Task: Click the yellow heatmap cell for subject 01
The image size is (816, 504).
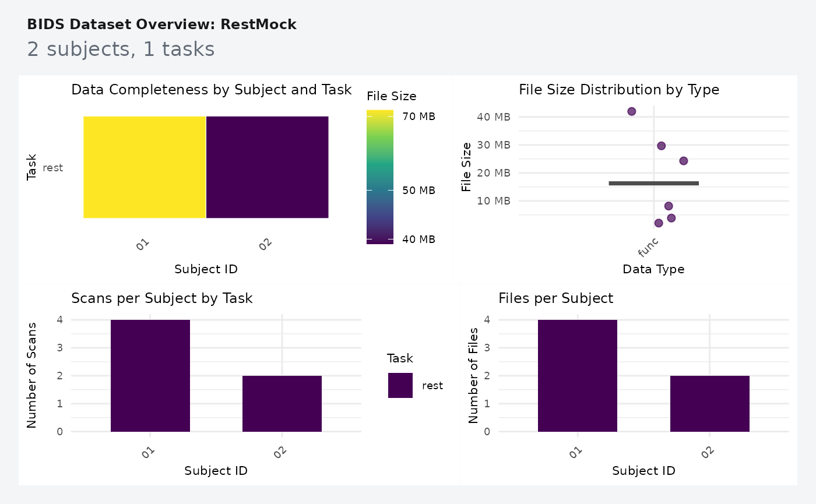Action: (x=145, y=167)
